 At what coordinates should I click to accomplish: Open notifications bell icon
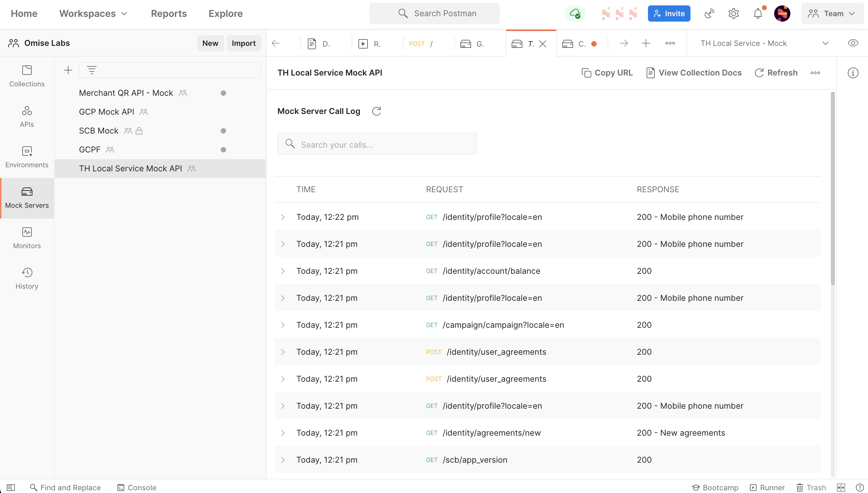click(x=758, y=14)
